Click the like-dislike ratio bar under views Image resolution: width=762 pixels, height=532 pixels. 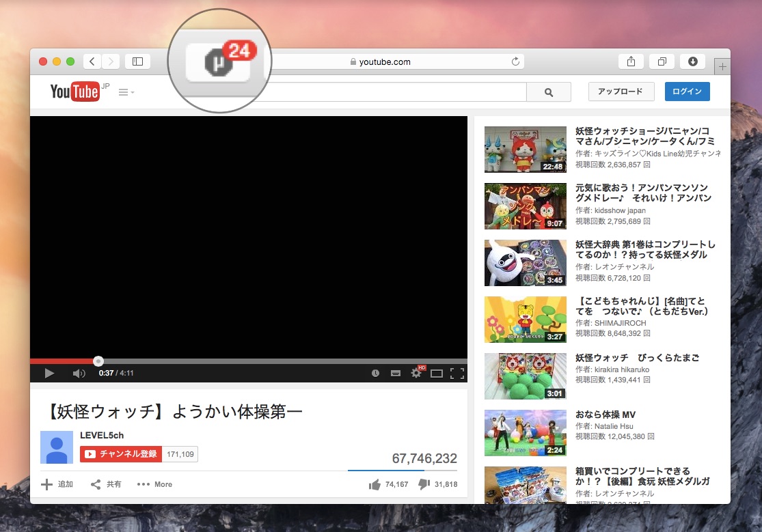tap(403, 471)
